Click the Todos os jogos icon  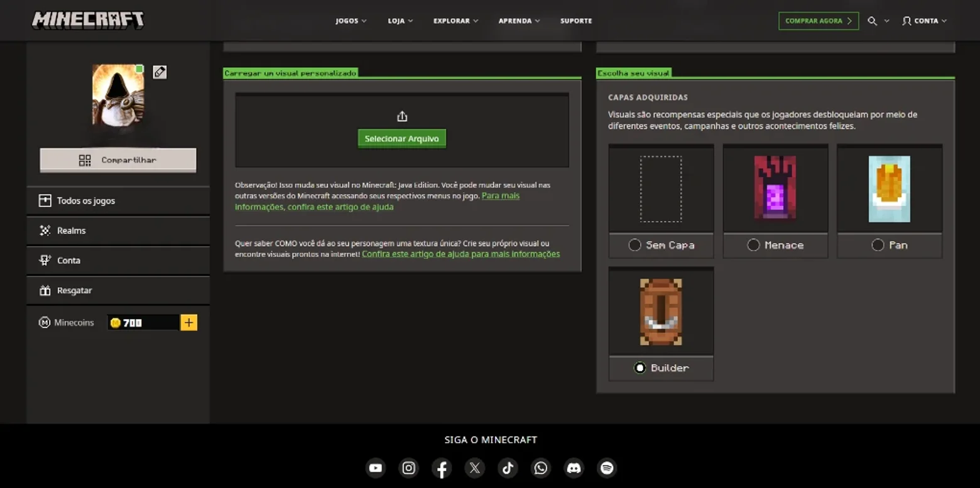click(45, 201)
